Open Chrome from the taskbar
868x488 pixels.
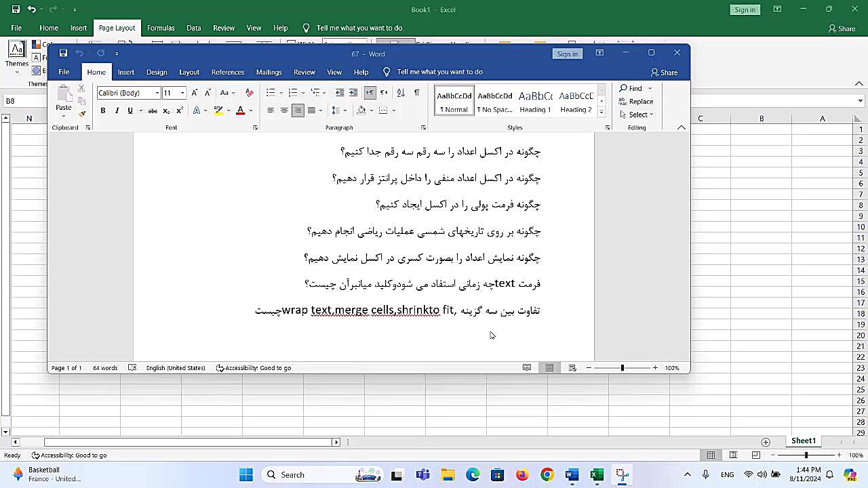click(x=547, y=474)
